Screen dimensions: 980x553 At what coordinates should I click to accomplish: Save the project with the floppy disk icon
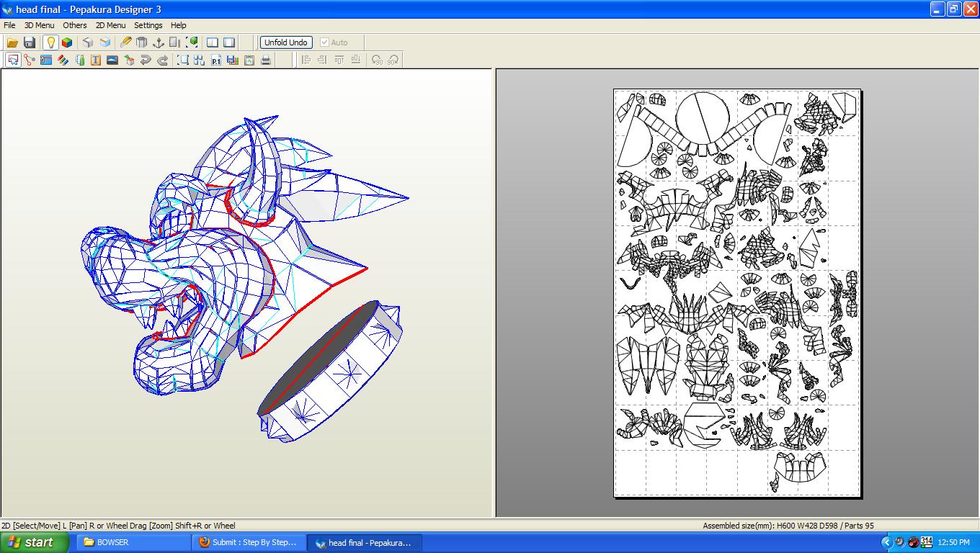pyautogui.click(x=30, y=42)
